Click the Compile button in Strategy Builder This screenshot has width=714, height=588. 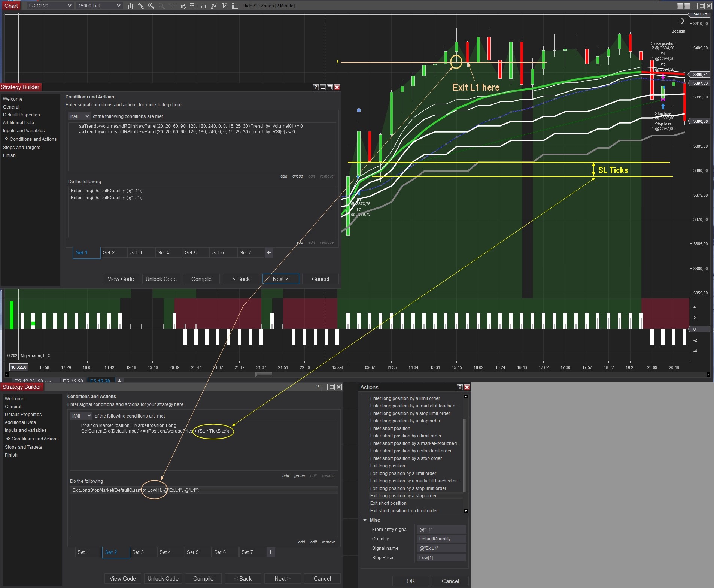click(x=201, y=279)
